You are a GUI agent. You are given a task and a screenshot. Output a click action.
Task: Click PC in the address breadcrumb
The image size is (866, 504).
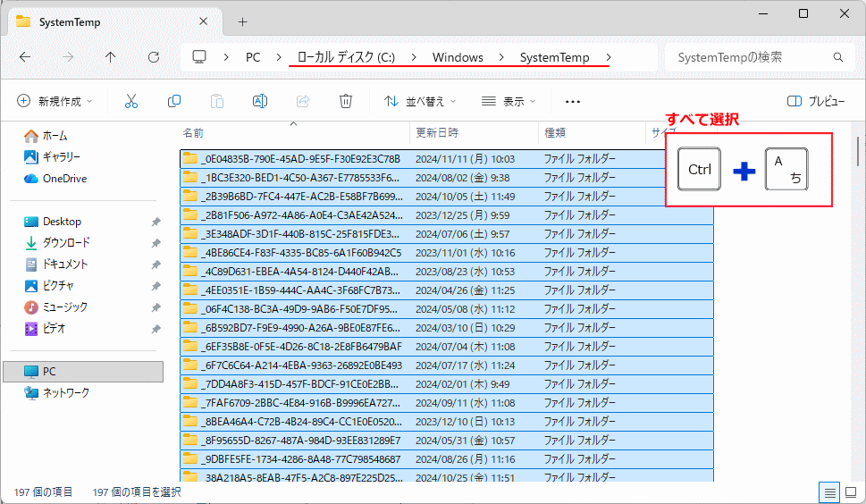253,57
